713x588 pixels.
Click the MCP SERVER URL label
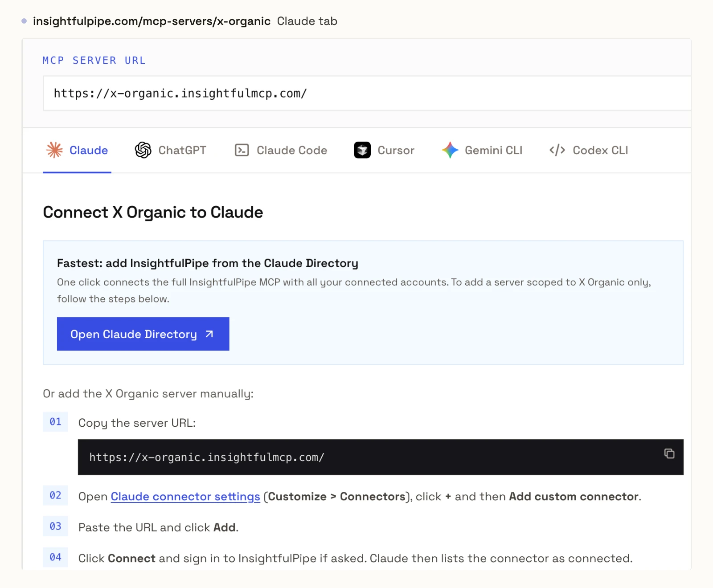[94, 60]
